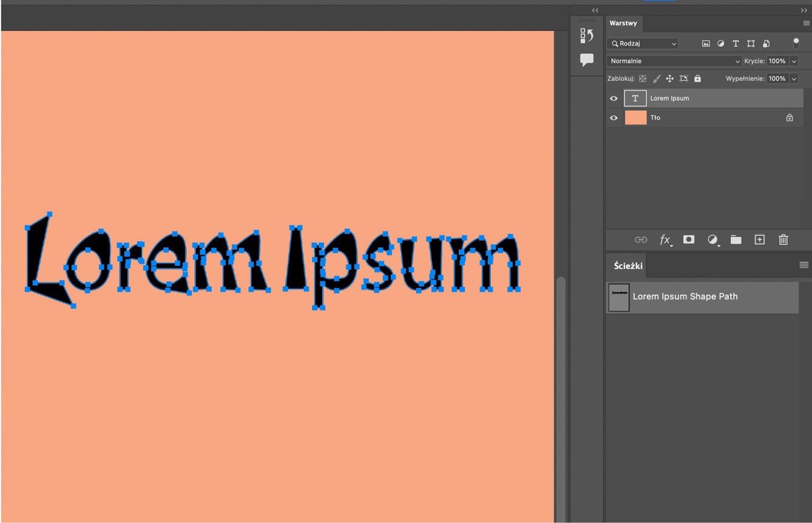Viewport: 812px width, 523px height.
Task: Select the Lorem Ipsum Shape Path name
Action: tap(685, 296)
